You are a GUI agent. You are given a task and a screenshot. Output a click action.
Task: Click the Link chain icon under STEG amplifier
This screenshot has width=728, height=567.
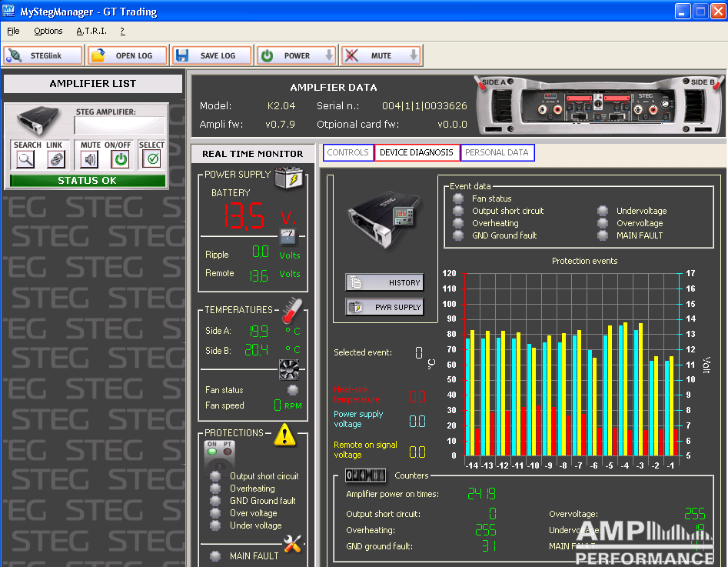[55, 159]
